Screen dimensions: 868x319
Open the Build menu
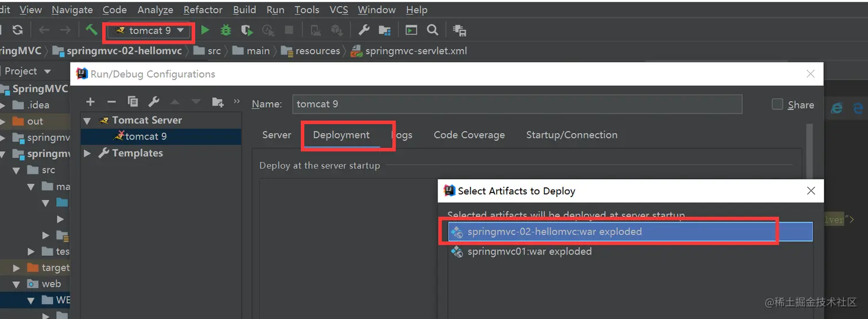pos(245,10)
